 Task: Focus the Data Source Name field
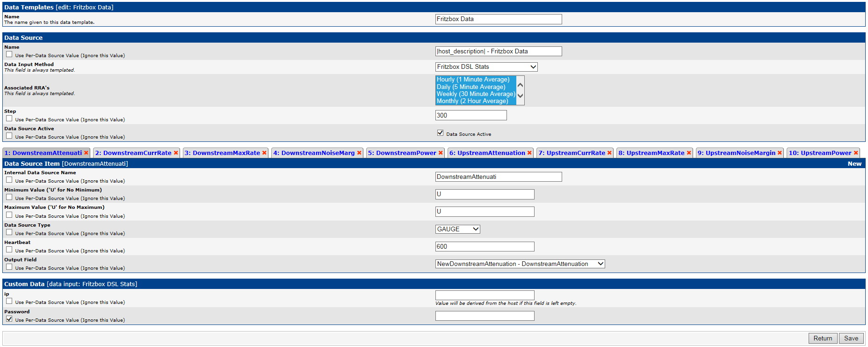click(499, 52)
